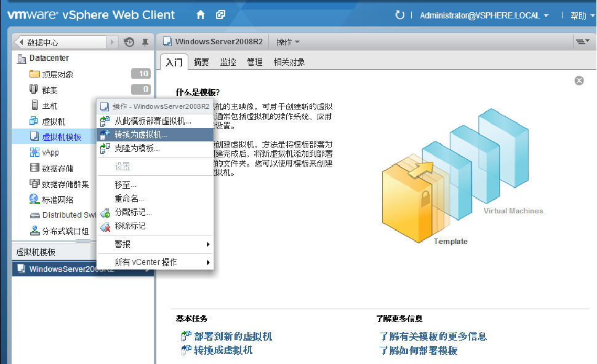The image size is (597, 364).
Task: Switch to the 相关对象 tab
Action: coord(289,62)
